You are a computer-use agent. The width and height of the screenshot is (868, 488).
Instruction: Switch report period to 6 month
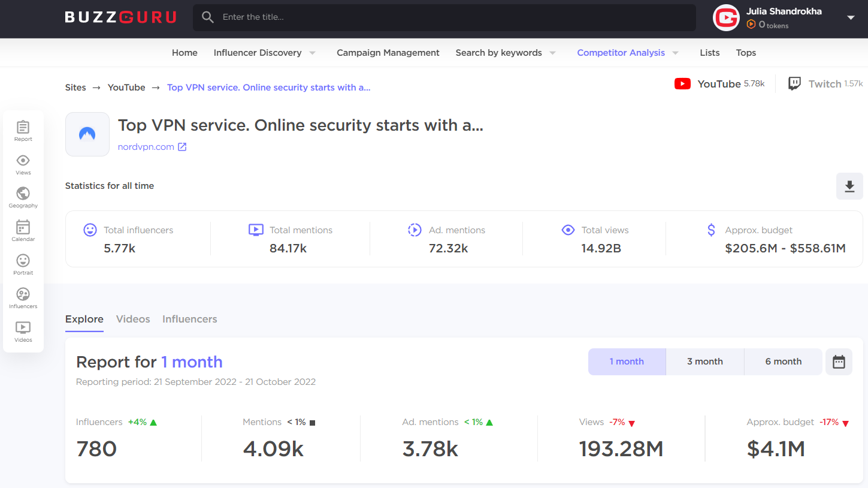[x=784, y=362]
